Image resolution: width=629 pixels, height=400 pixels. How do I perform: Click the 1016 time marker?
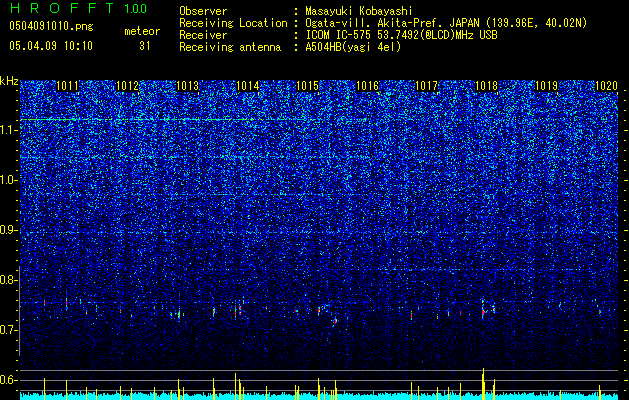click(368, 86)
